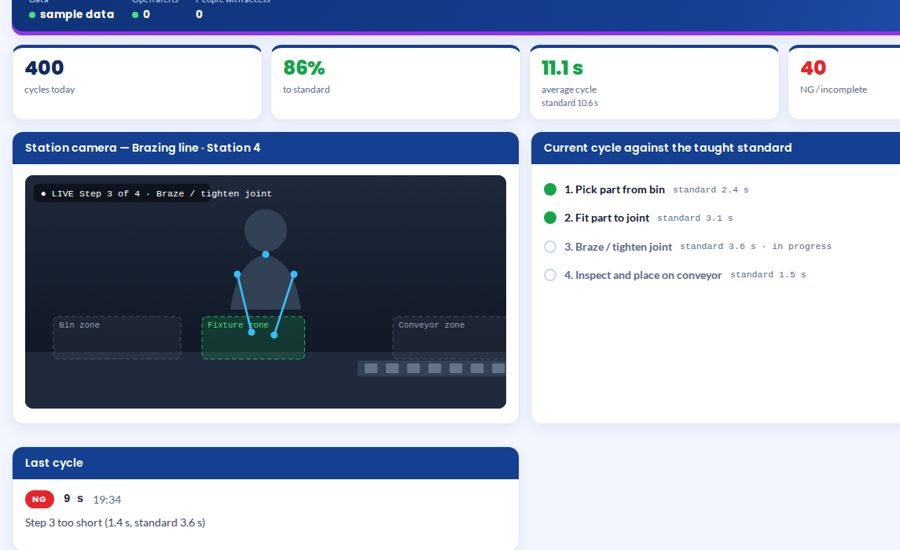
Task: Select the "sample data" status label
Action: [x=77, y=14]
